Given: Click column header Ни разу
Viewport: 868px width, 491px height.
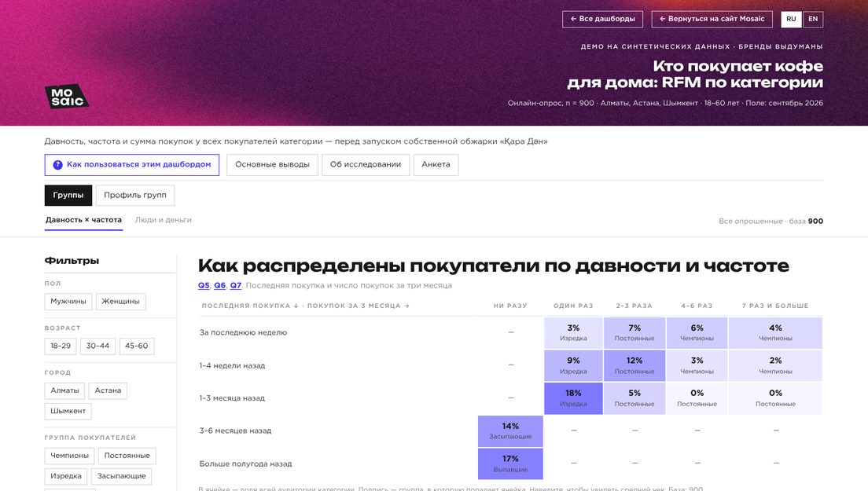Looking at the screenshot, I should pyautogui.click(x=510, y=306).
